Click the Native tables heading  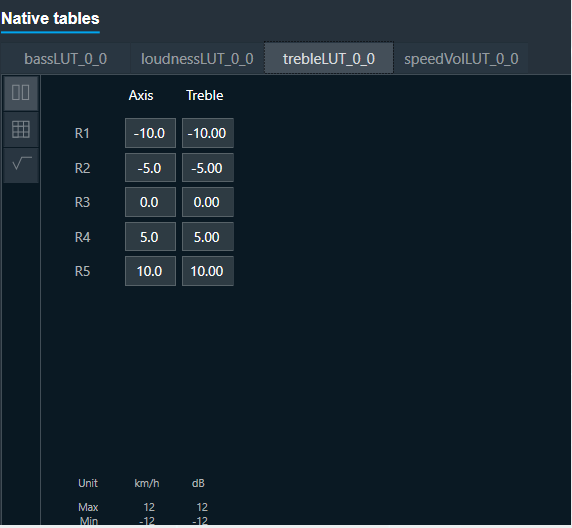(50, 19)
